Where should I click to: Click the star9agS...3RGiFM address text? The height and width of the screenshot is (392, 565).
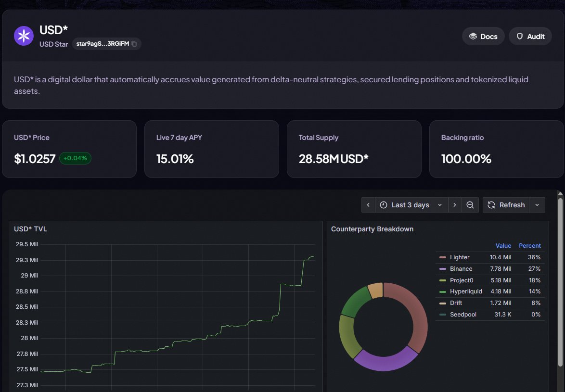(x=103, y=44)
